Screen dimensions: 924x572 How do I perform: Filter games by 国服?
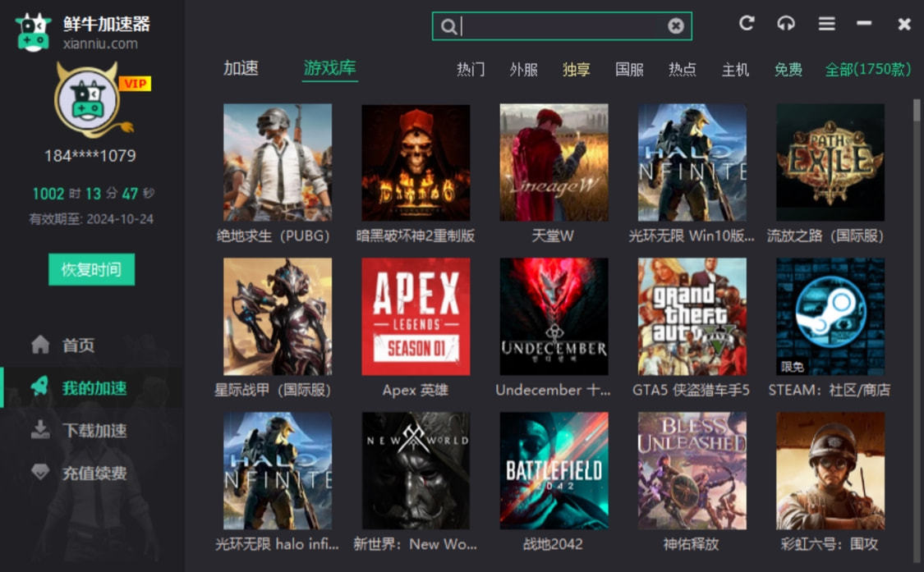629,70
